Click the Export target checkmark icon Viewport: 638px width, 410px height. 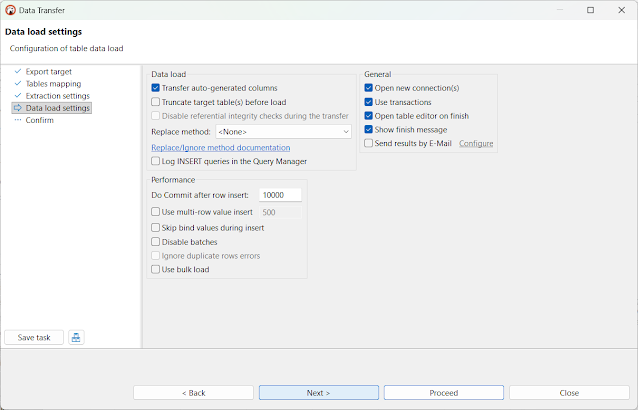pyautogui.click(x=18, y=71)
